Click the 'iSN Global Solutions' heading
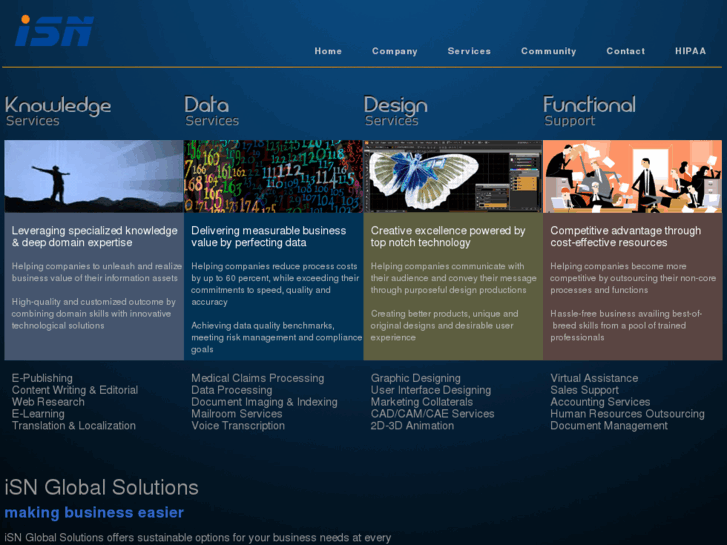 tap(102, 487)
